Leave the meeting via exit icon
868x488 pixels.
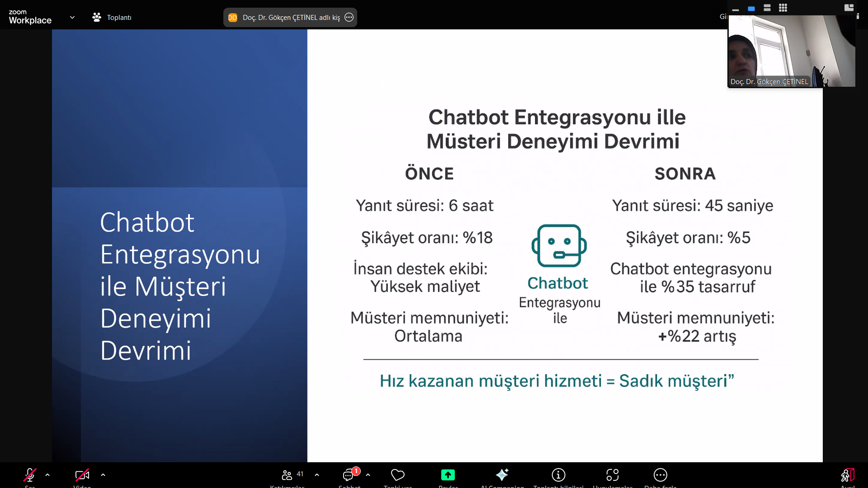(847, 475)
